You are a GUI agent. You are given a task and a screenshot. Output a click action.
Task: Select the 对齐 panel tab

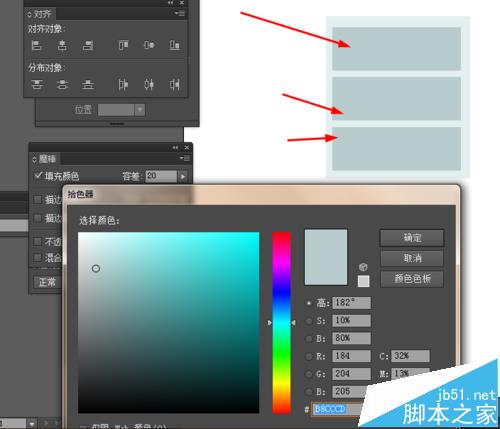[41, 14]
